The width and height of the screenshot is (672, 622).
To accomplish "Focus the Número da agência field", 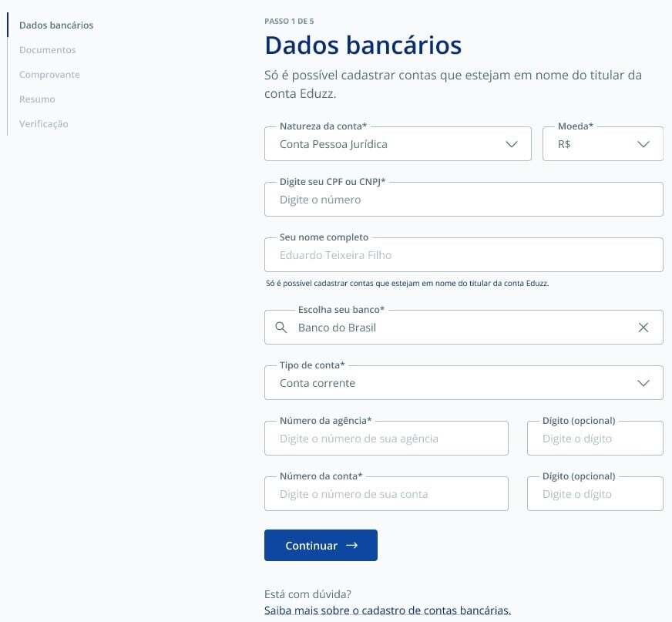I will 386,439.
